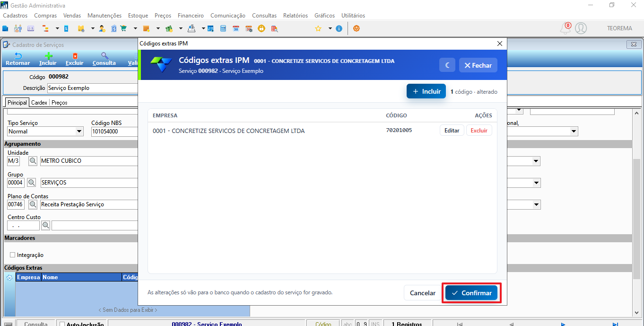Click the blue Incluir button in dialog

[426, 91]
